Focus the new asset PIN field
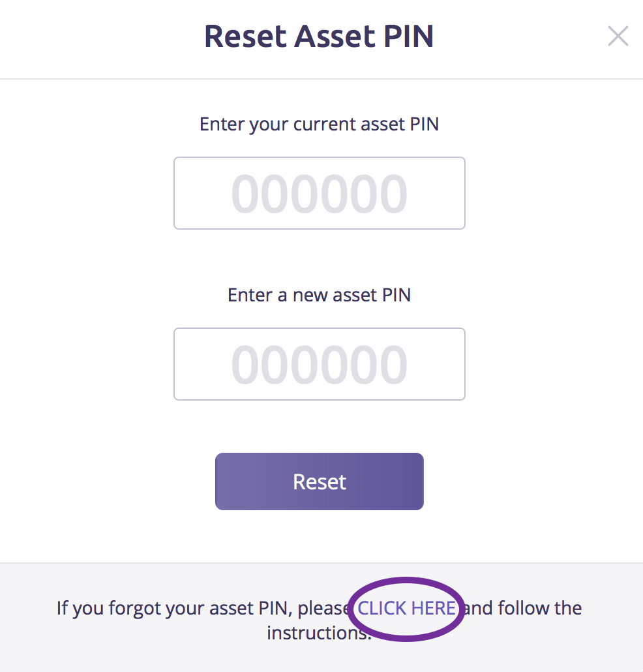Image resolution: width=643 pixels, height=672 pixels. coord(320,364)
